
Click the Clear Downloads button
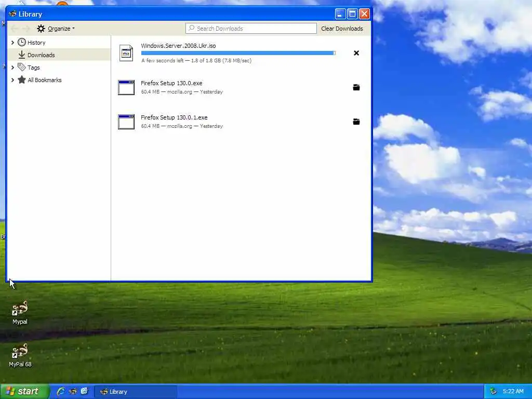342,29
